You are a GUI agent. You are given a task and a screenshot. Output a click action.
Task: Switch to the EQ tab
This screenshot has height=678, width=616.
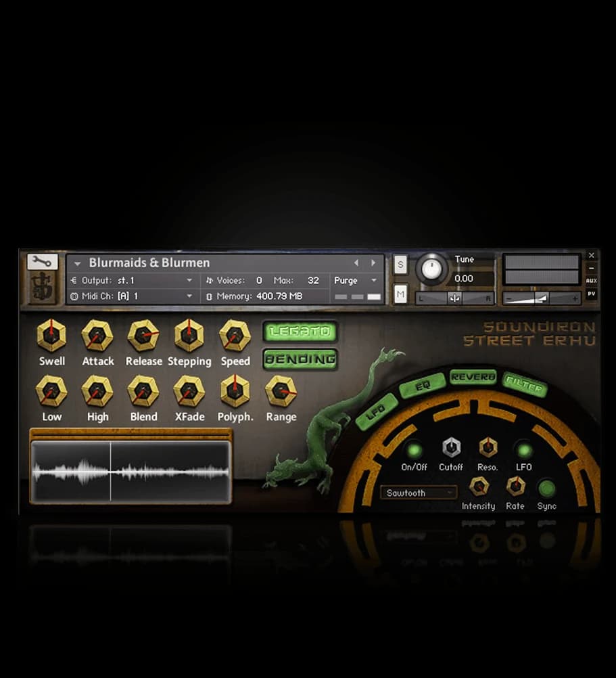point(422,387)
